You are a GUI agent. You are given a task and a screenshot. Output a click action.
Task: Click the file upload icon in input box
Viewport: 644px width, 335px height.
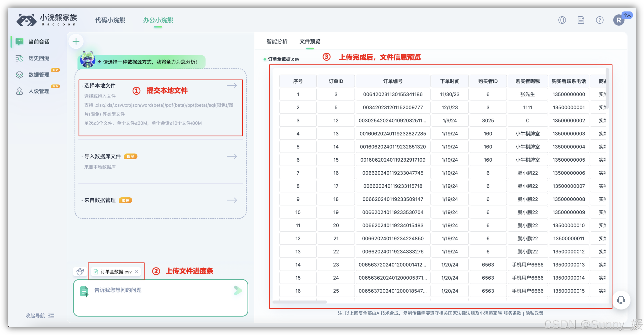84,291
